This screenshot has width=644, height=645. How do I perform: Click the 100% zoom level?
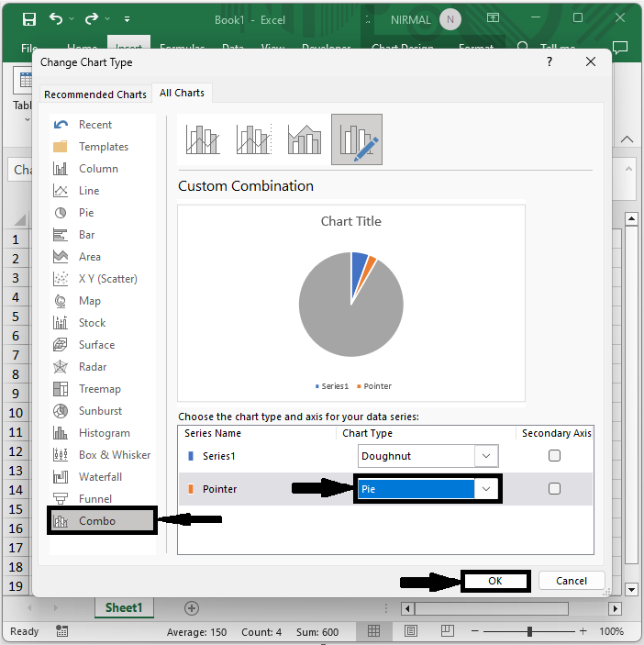611,631
